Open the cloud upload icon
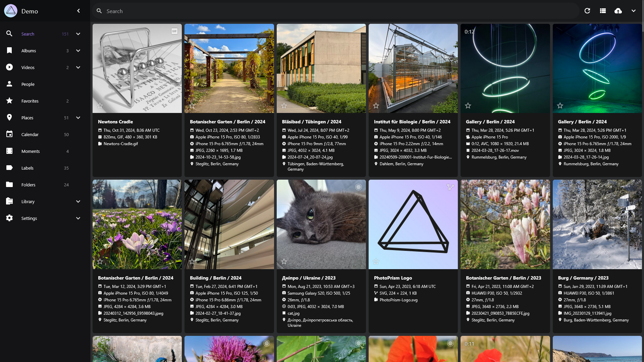644x362 pixels. 618,11
